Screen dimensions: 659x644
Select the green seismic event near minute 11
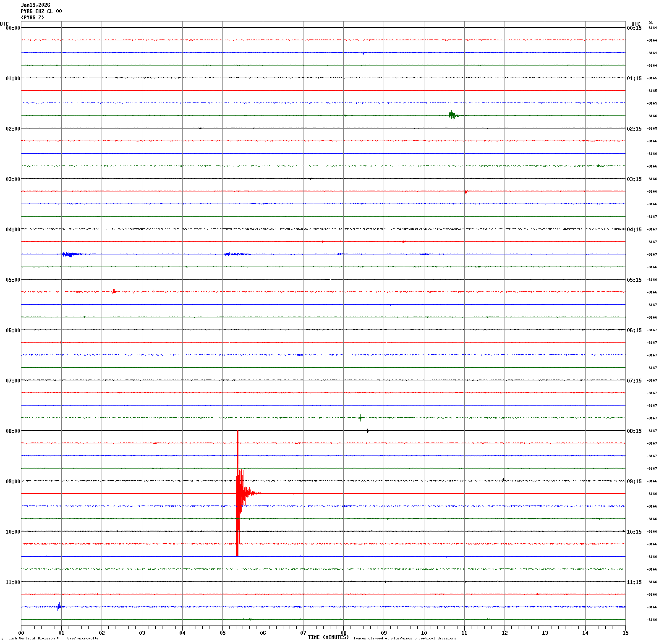[452, 115]
